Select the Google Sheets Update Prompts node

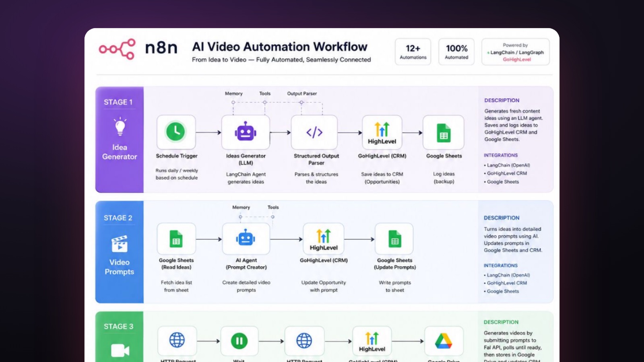click(x=394, y=239)
